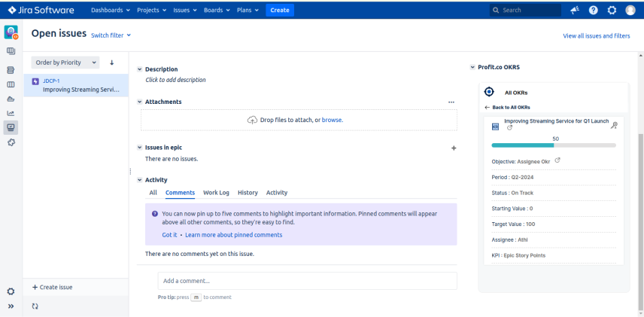Collapse the Issues in epic section

tap(140, 147)
